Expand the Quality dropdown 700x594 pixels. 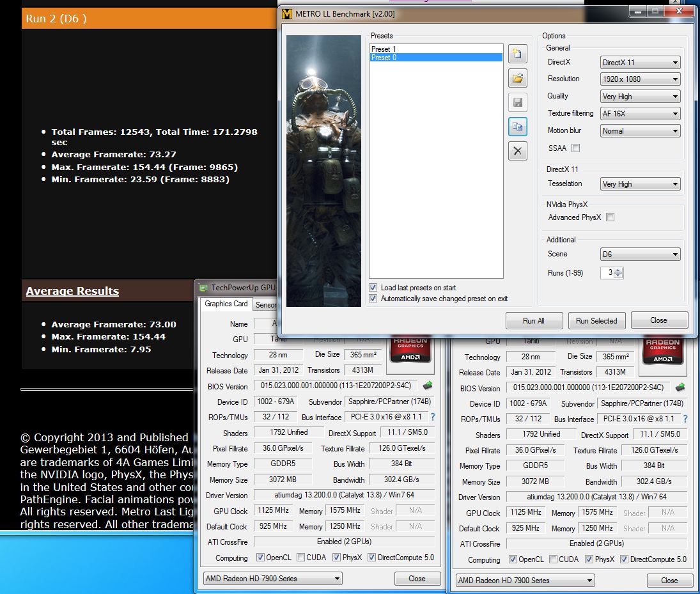[640, 97]
